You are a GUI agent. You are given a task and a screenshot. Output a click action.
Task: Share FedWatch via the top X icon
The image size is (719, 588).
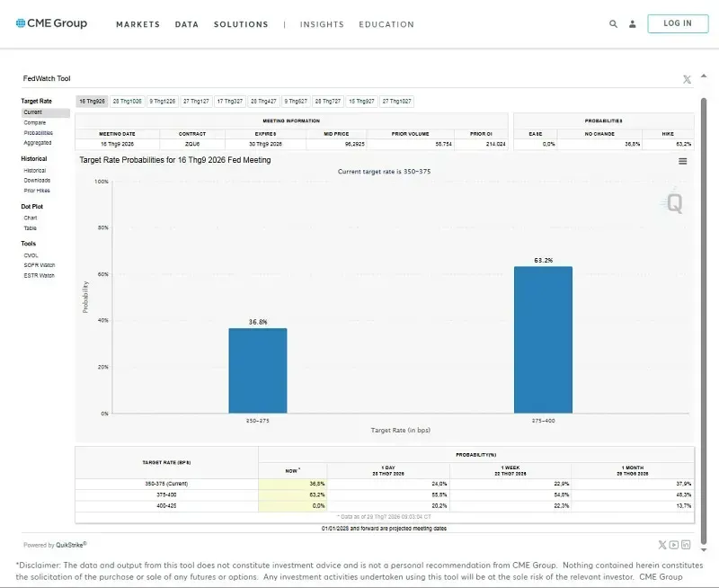[687, 79]
